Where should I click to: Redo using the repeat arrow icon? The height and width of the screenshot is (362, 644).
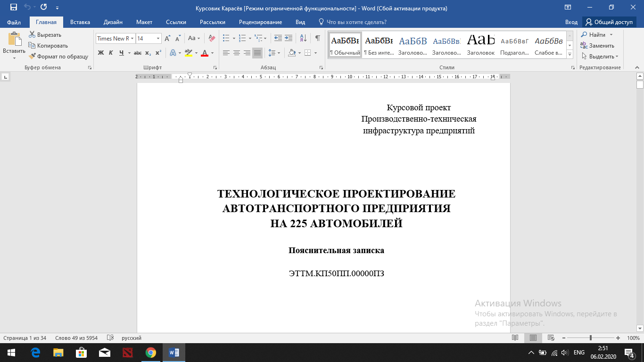pyautogui.click(x=43, y=8)
